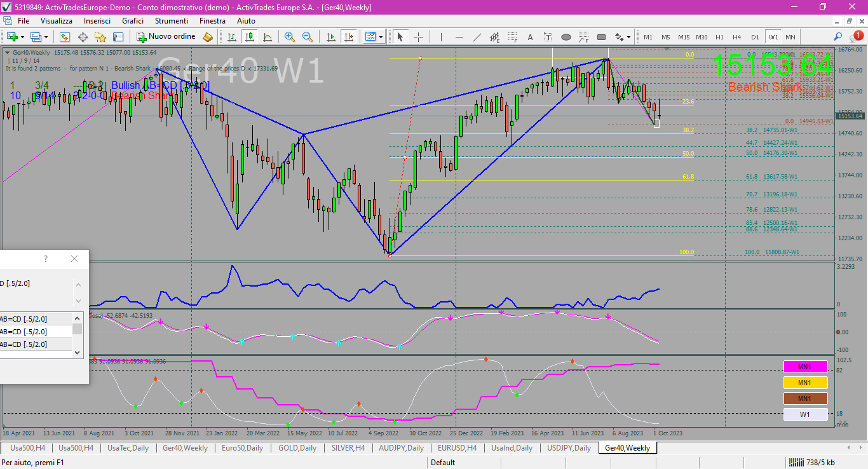Switch to M1 timeframe
Viewport: 868px width, 469px height.
pyautogui.click(x=648, y=37)
